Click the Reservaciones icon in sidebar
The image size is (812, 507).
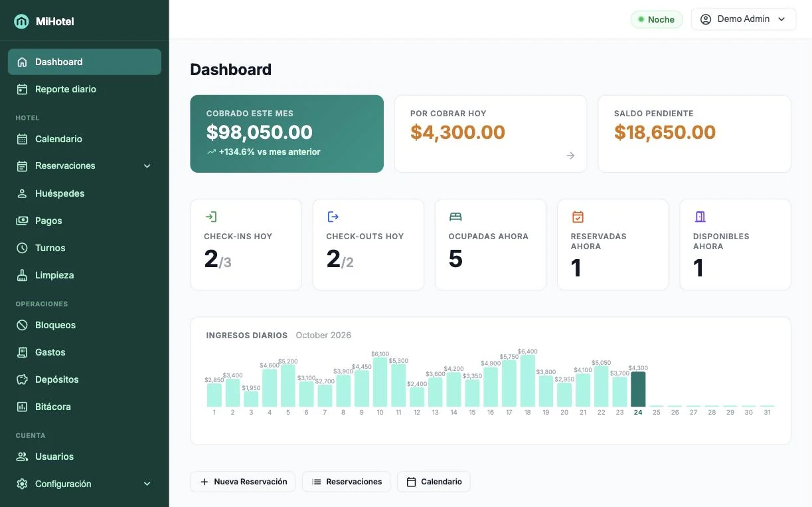point(22,166)
